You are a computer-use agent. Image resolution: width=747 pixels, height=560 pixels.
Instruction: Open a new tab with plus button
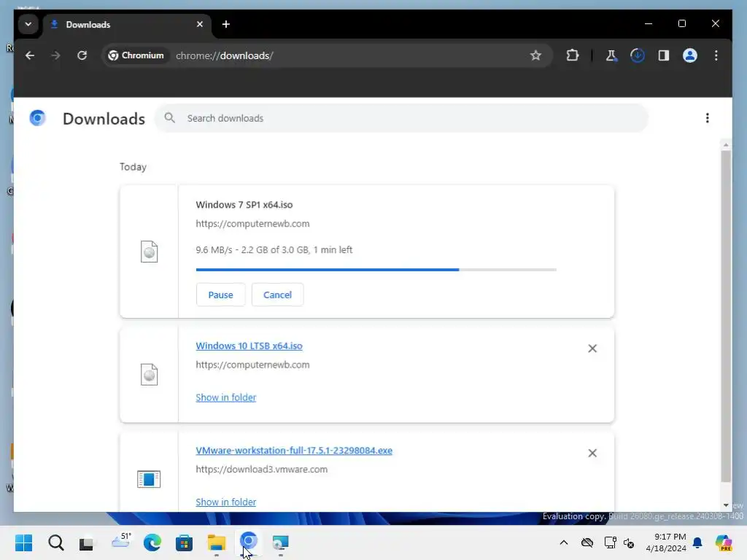[226, 24]
